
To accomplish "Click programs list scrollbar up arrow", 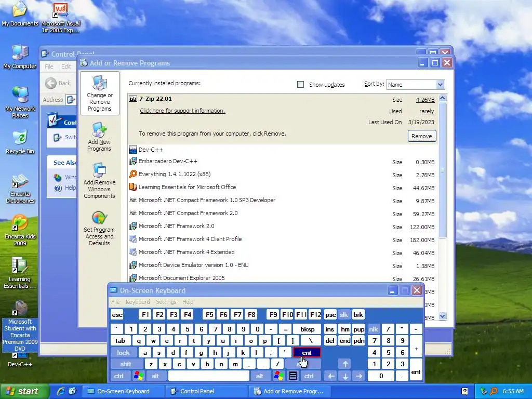I will tap(442, 98).
